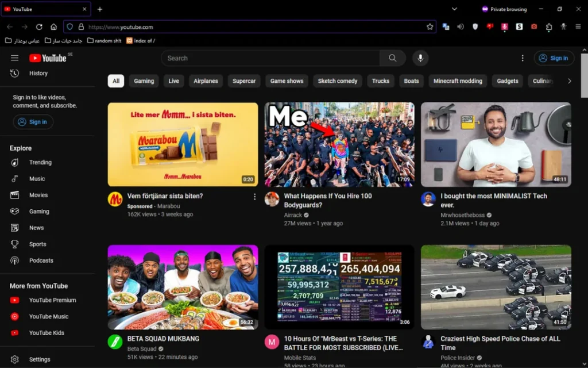Show more category chips with right arrow
Image resolution: width=588 pixels, height=368 pixels.
569,81
